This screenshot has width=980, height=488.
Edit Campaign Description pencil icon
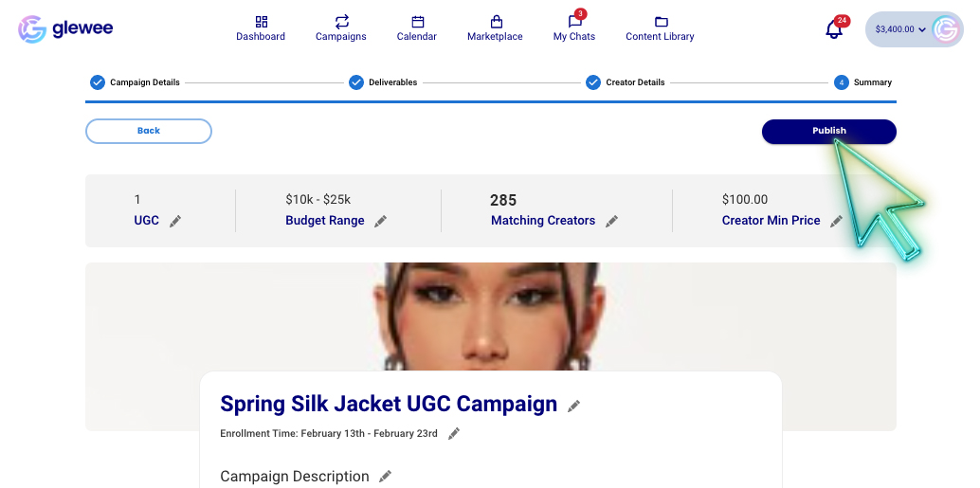tap(385, 477)
